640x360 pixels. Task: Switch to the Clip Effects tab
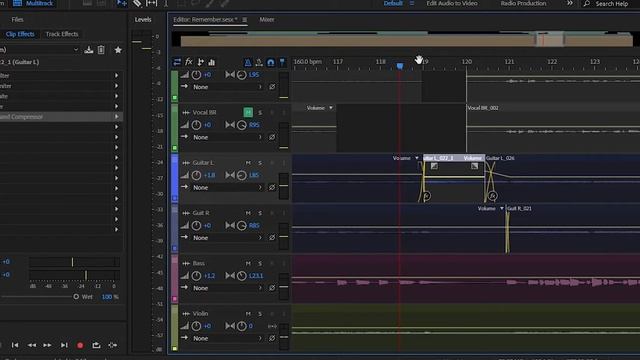click(x=20, y=34)
